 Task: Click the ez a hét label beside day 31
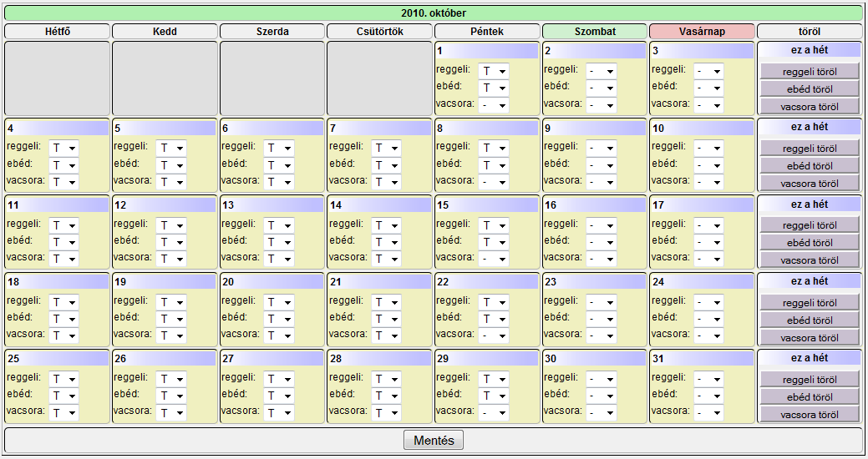click(x=810, y=358)
